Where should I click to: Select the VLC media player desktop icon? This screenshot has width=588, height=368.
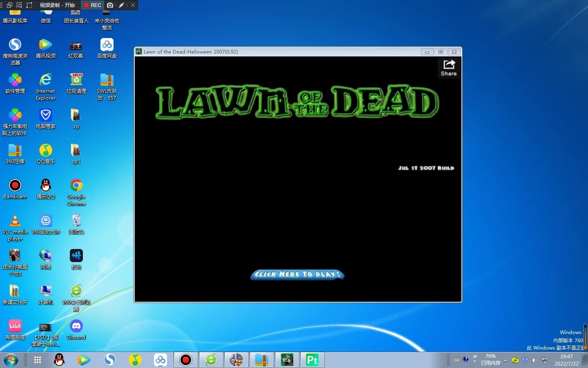[x=15, y=227]
